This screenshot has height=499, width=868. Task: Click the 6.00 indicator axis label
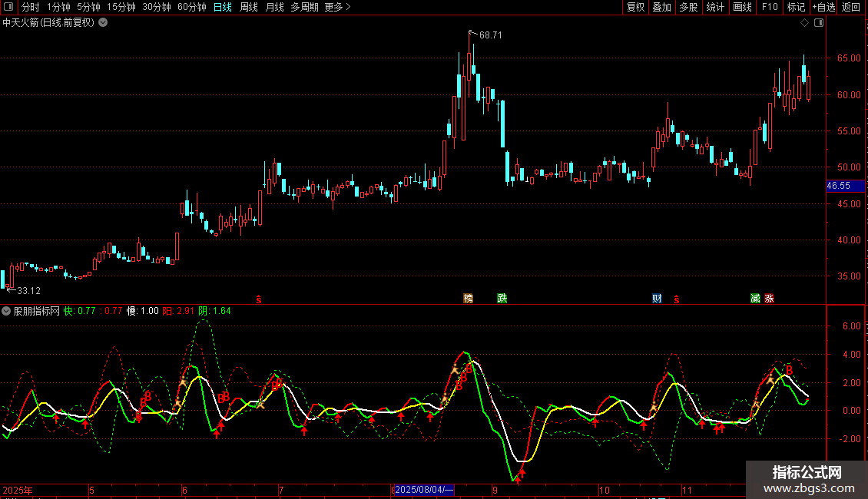click(x=851, y=326)
